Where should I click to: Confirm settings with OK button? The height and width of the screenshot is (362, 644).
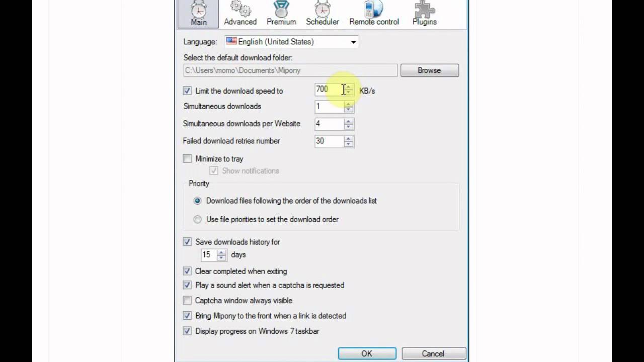(x=367, y=353)
